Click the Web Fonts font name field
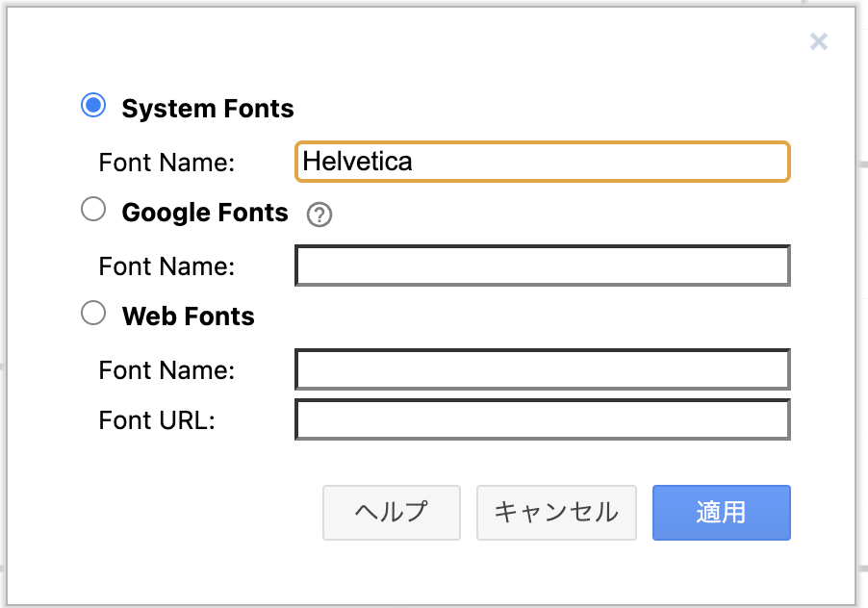Screen dimensions: 868x608 click(x=541, y=369)
